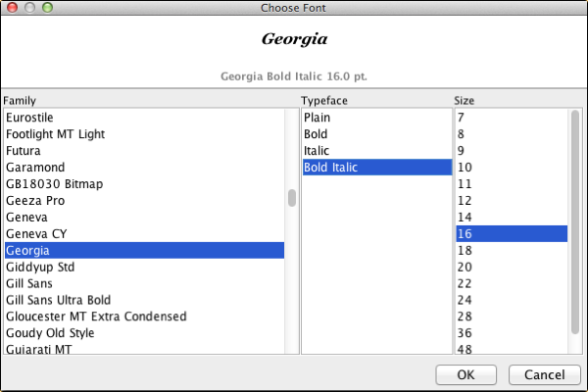Set font size to 10
The image size is (588, 392).
tap(512, 167)
